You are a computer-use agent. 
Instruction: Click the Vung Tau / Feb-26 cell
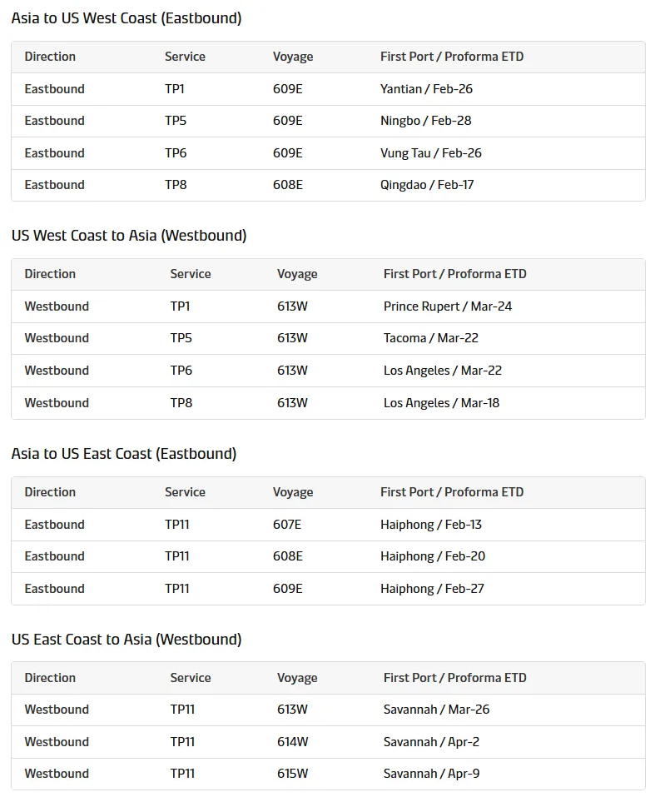point(430,153)
